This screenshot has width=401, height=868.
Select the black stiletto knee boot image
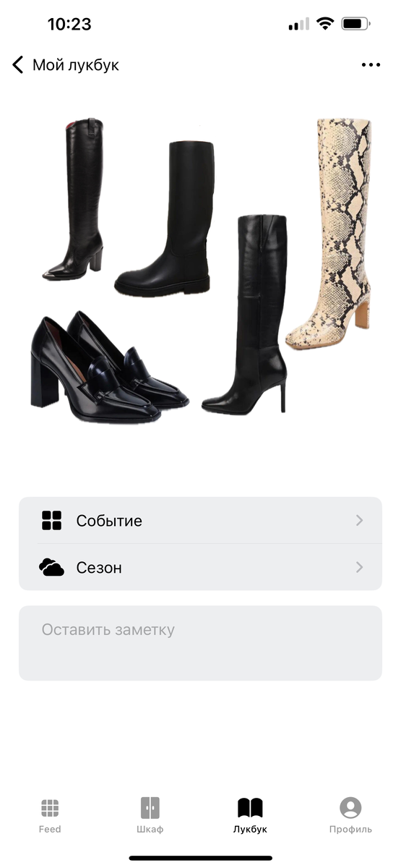tap(244, 315)
